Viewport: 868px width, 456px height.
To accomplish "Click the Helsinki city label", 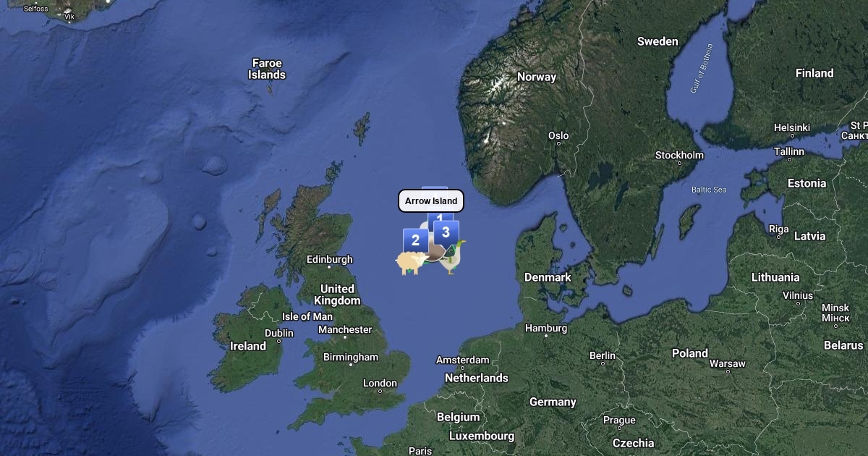I will pos(792,127).
